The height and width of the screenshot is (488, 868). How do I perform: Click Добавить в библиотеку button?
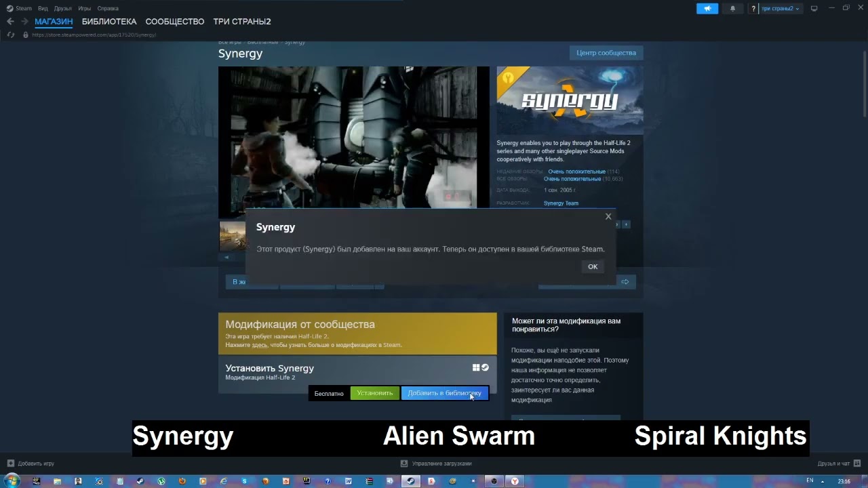tap(444, 393)
